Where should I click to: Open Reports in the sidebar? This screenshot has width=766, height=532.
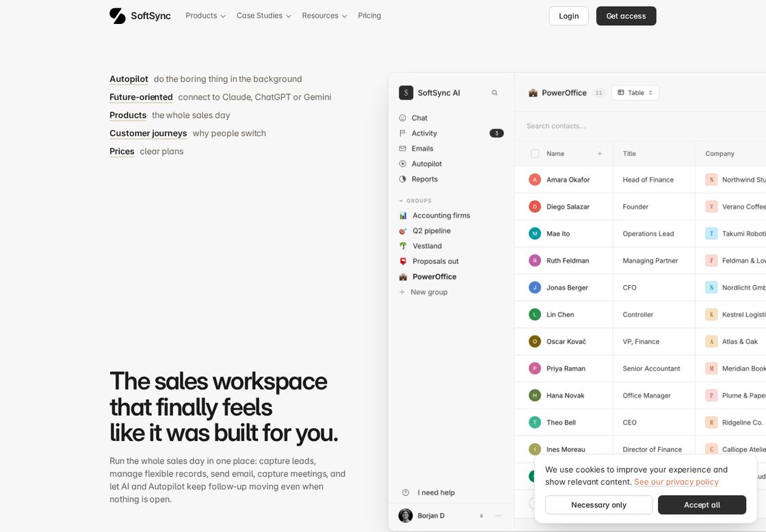pyautogui.click(x=425, y=178)
